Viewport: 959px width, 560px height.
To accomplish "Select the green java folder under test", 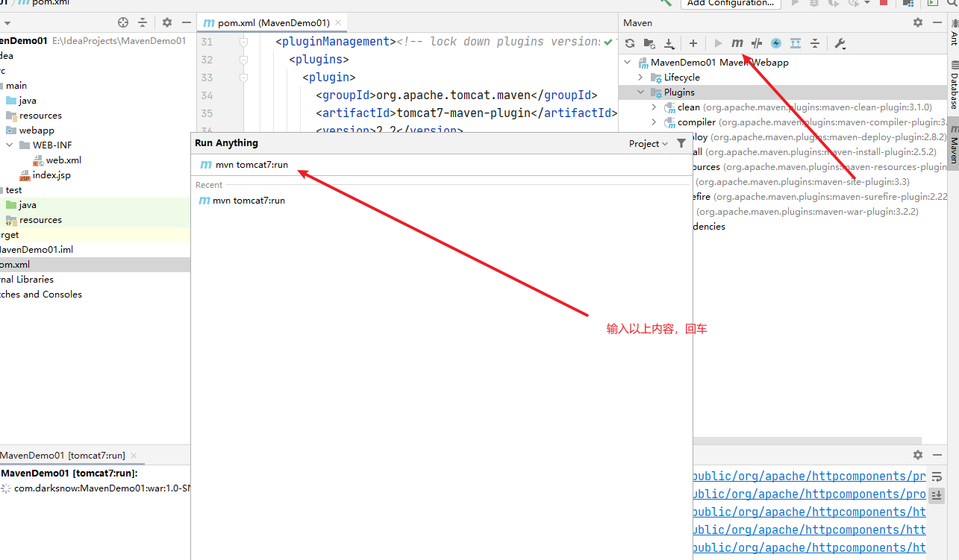I will click(x=21, y=205).
